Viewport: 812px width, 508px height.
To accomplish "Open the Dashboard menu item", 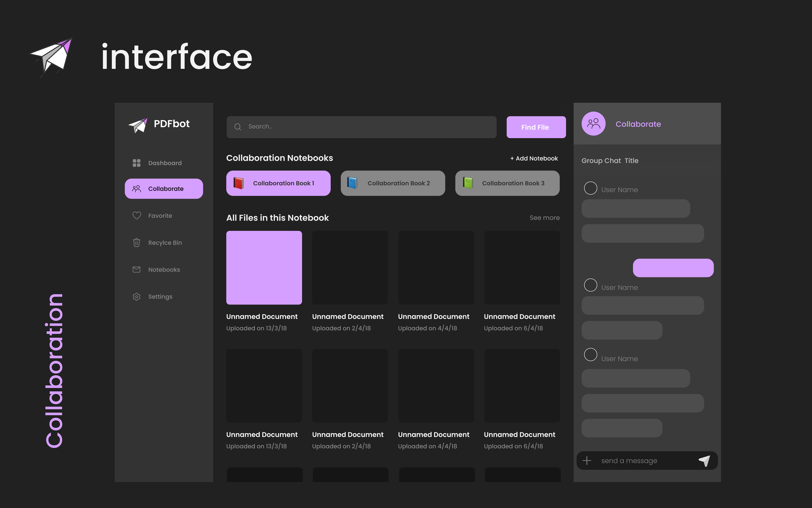I will click(164, 163).
